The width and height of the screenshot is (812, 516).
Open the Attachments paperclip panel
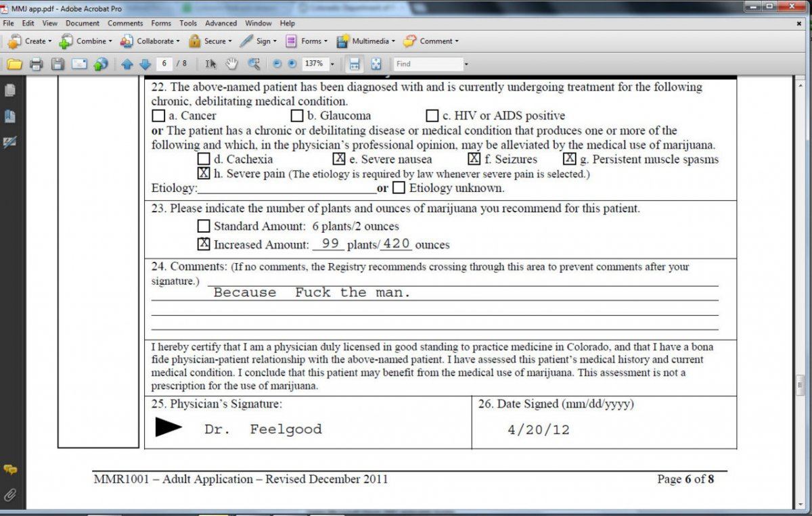click(x=9, y=495)
